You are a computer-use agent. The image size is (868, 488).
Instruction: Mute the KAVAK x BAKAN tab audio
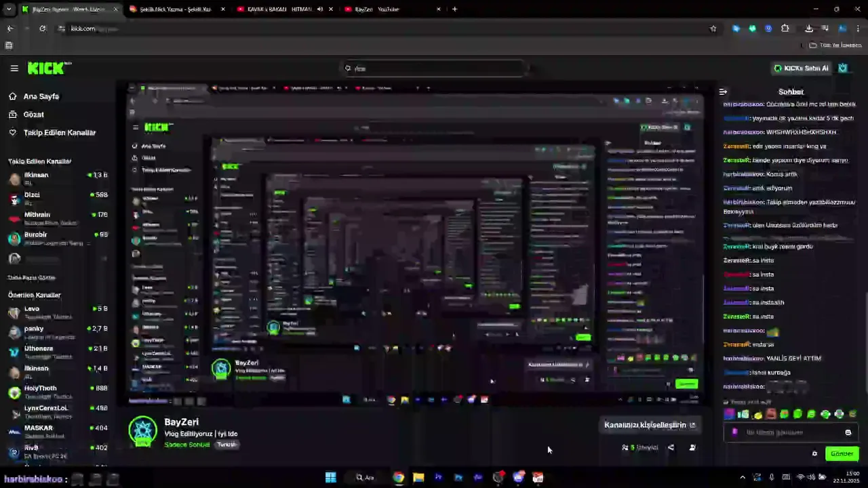319,9
